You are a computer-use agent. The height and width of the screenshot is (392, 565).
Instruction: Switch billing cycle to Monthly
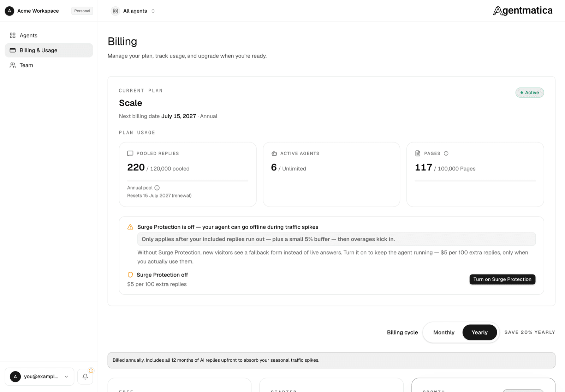(x=444, y=332)
